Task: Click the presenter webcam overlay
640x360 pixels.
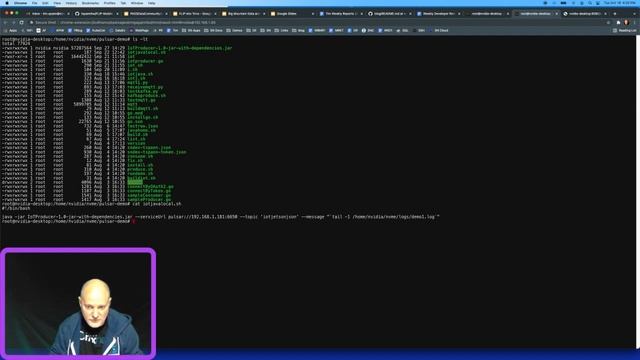Action: tap(78, 304)
